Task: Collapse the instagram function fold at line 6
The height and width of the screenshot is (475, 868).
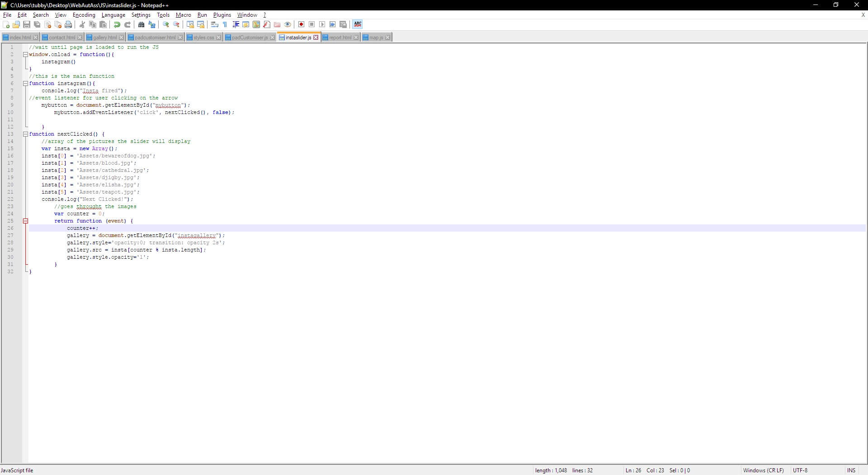Action: point(25,83)
